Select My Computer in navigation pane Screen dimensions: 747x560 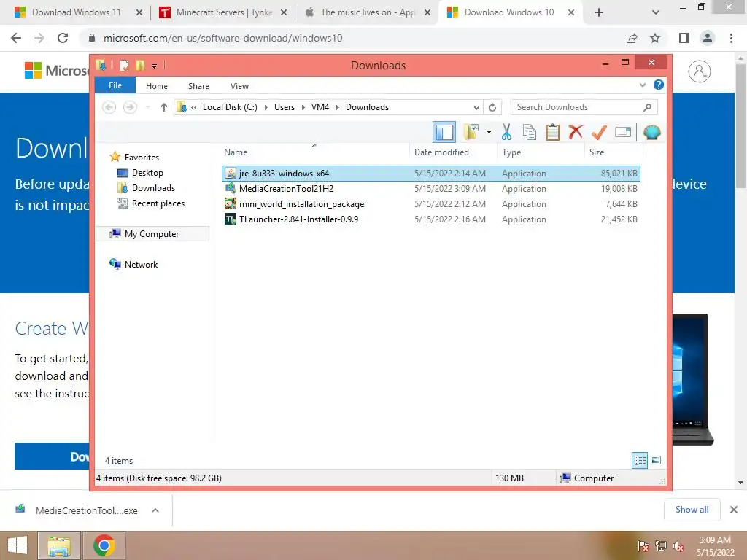[152, 234]
